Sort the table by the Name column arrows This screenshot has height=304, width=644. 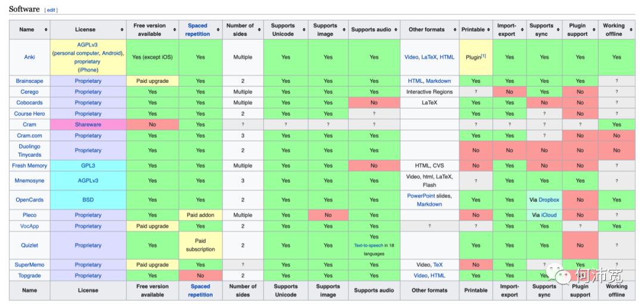pos(46,30)
